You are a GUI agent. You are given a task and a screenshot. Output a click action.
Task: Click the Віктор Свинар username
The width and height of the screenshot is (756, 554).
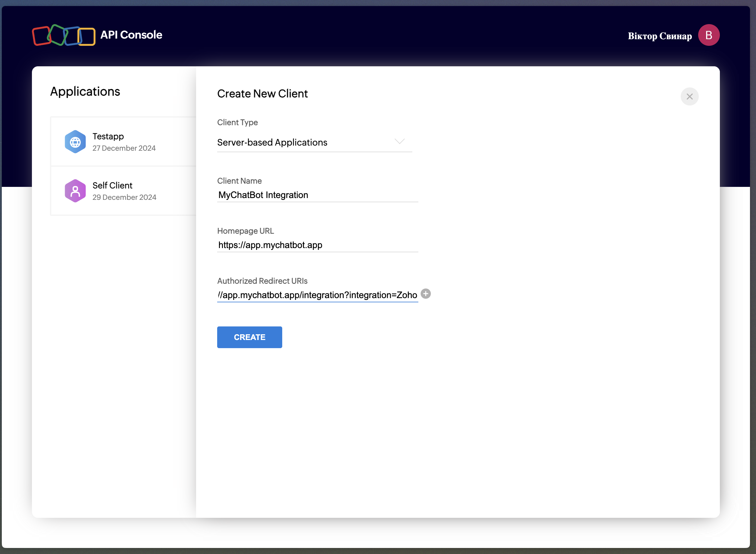pos(660,36)
